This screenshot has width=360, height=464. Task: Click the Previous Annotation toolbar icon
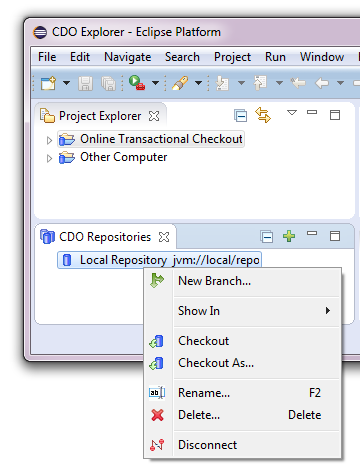tap(260, 83)
